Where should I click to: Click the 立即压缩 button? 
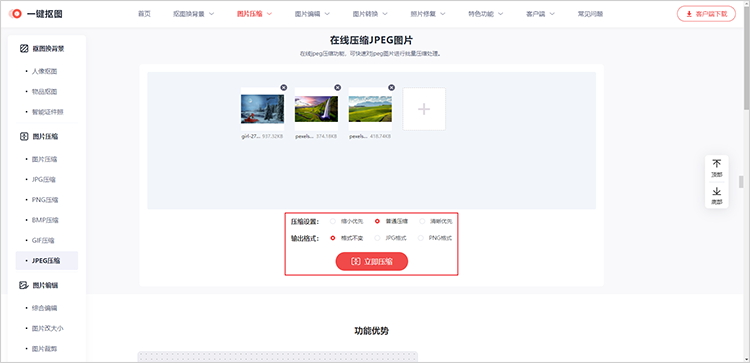point(372,262)
